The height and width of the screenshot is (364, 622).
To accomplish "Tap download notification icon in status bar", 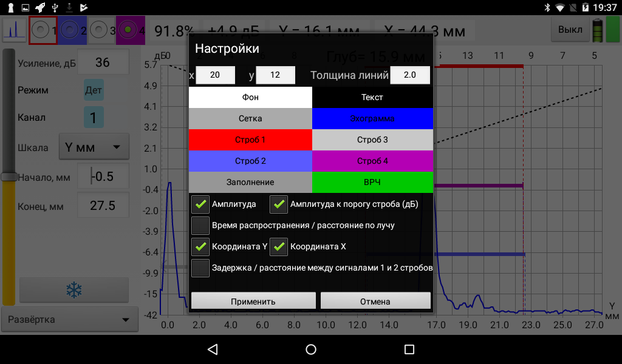I will (x=69, y=7).
